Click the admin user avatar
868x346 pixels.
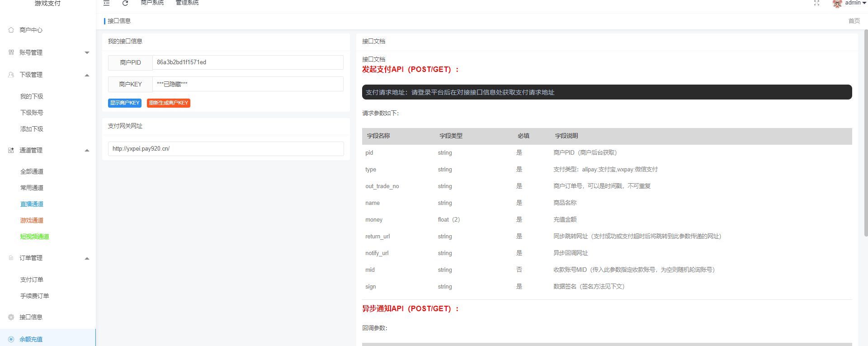click(x=837, y=4)
